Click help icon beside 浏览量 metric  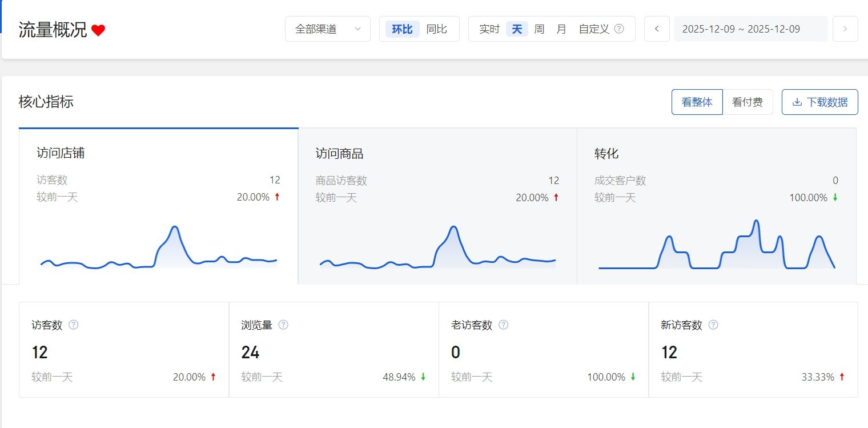coord(283,325)
